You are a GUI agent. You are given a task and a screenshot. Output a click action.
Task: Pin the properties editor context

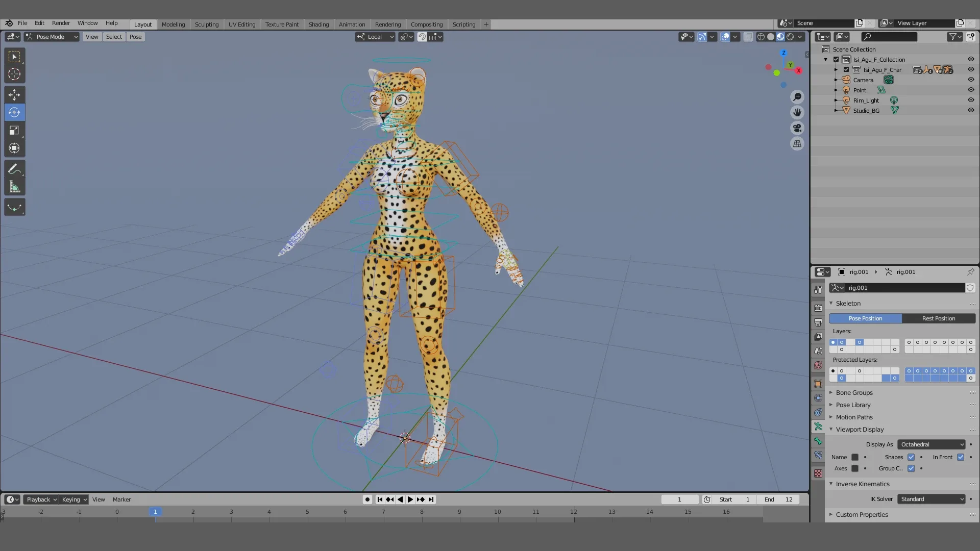point(970,272)
